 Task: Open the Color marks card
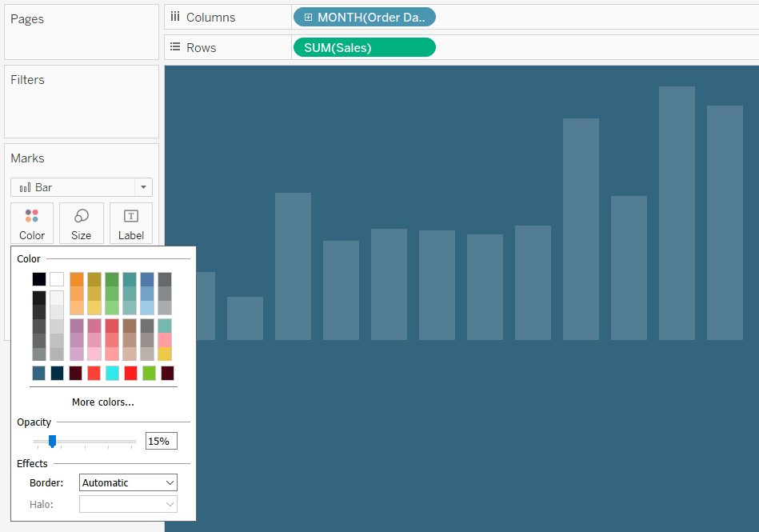32,223
